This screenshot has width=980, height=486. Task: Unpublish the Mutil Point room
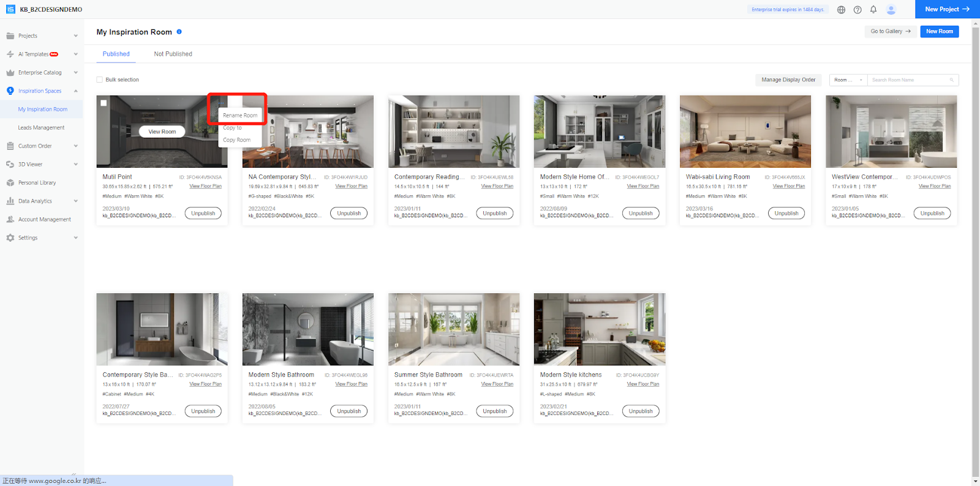(x=203, y=214)
